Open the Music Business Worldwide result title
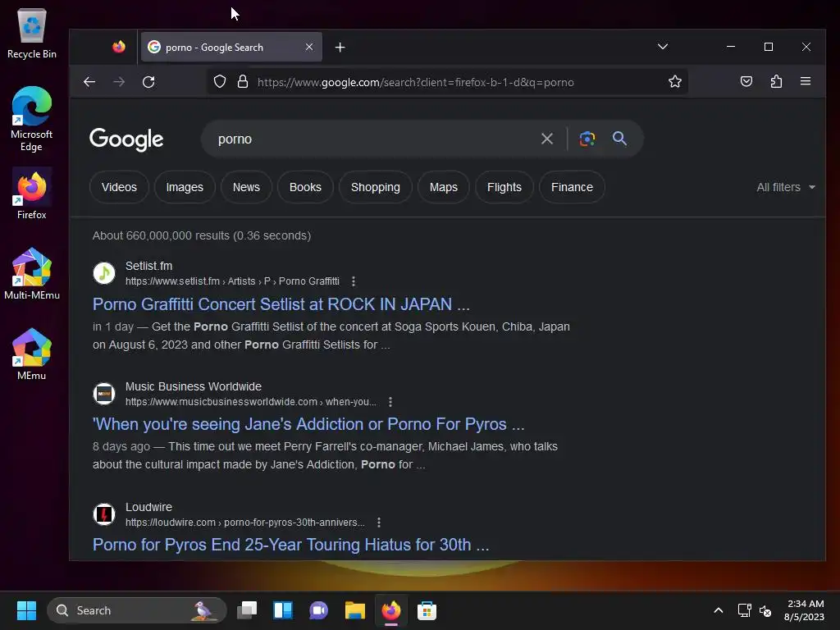The height and width of the screenshot is (630, 840). pyautogui.click(x=308, y=424)
